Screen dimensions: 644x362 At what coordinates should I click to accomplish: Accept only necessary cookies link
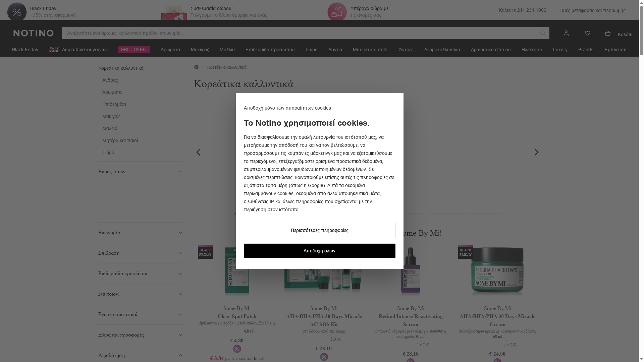287,108
